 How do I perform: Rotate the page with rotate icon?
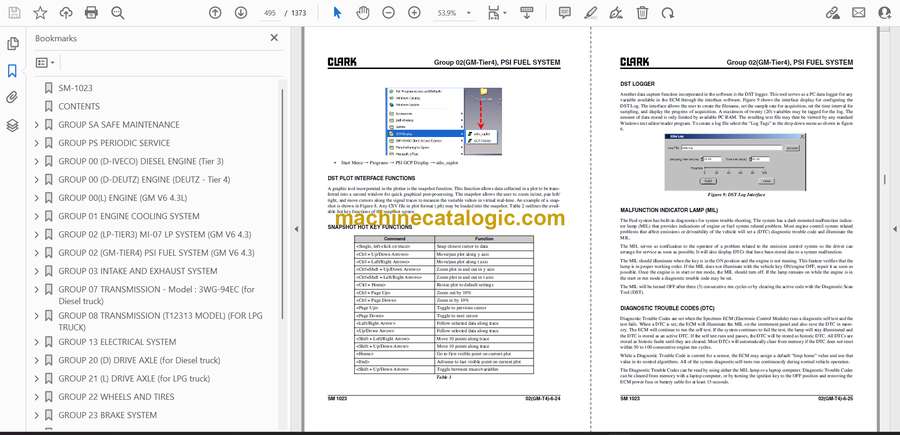667,13
